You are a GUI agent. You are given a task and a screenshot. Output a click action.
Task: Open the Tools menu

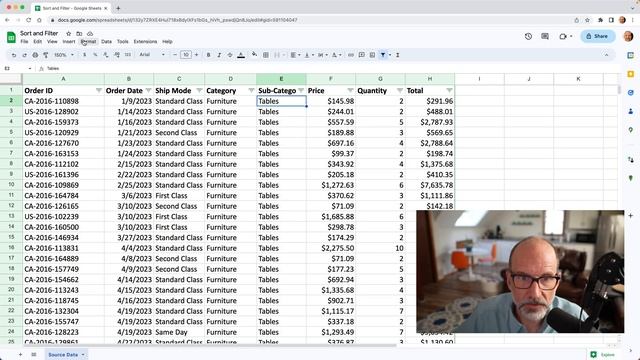click(x=122, y=42)
